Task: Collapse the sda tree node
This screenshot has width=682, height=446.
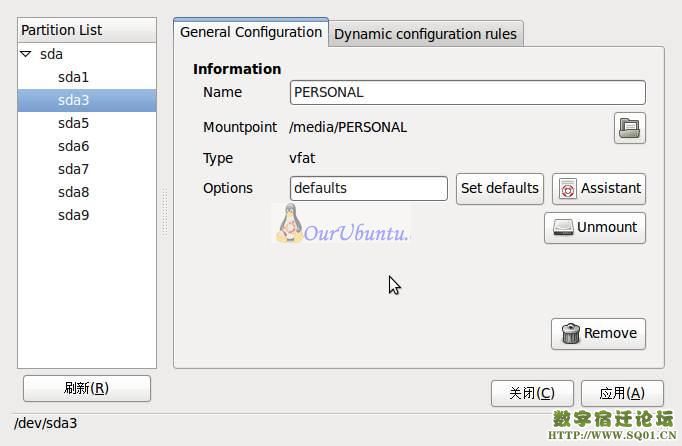Action: click(26, 54)
